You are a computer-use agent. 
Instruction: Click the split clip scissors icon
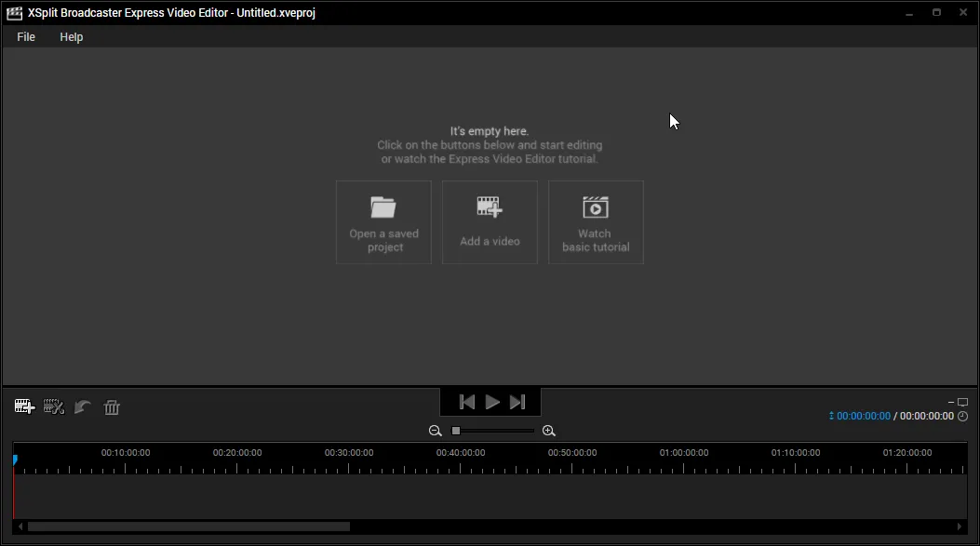click(54, 406)
